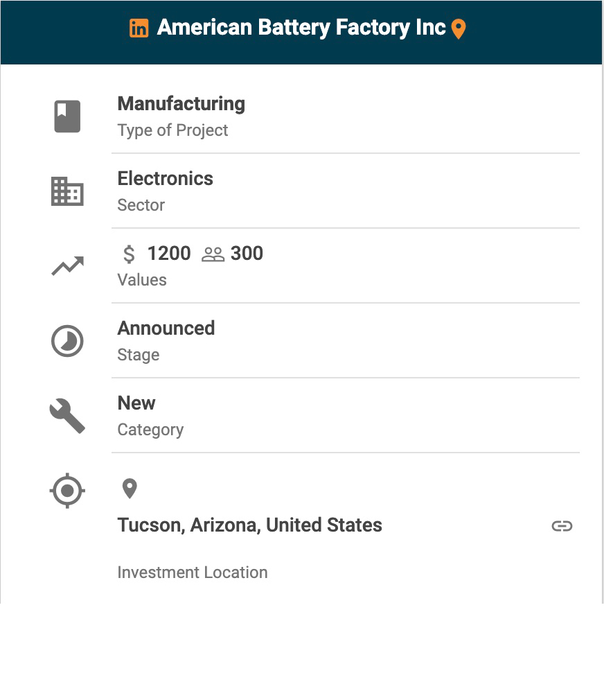Open the company's LinkedIn icon in header
This screenshot has width=604, height=700.
139,28
